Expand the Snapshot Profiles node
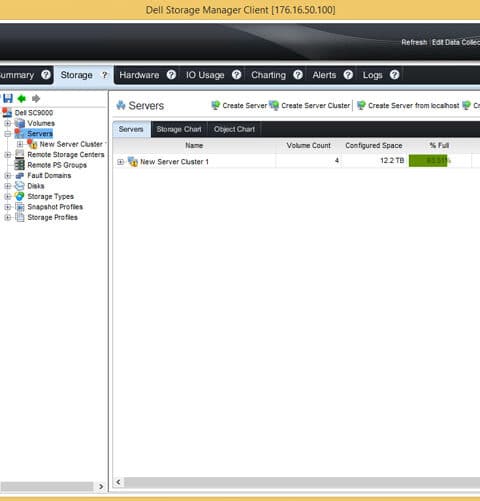This screenshot has width=480, height=501. [8, 207]
